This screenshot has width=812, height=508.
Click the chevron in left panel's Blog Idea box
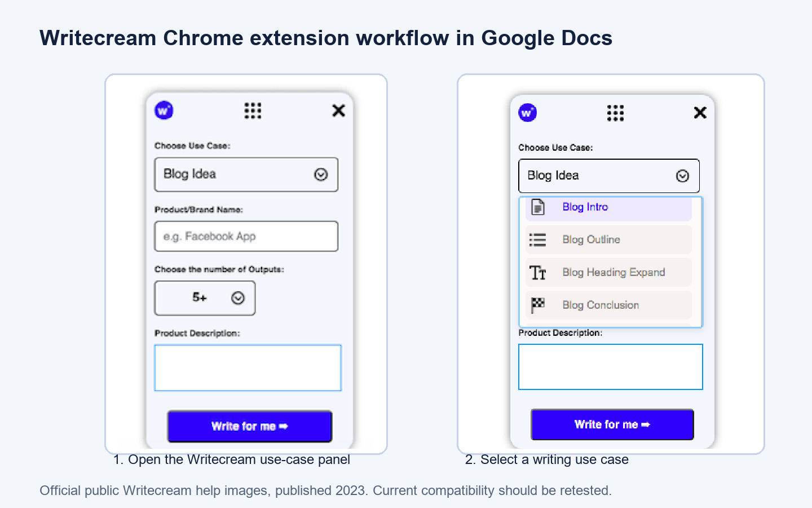[321, 174]
